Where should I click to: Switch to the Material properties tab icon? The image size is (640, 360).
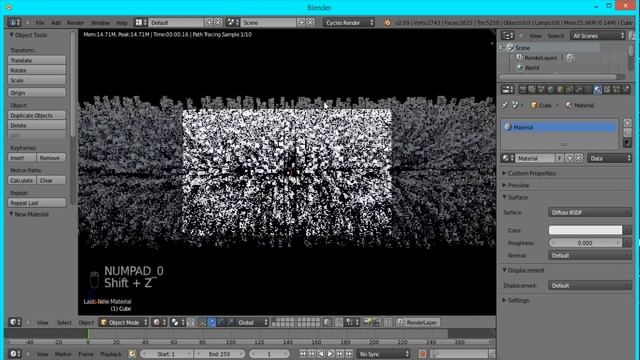[598, 89]
